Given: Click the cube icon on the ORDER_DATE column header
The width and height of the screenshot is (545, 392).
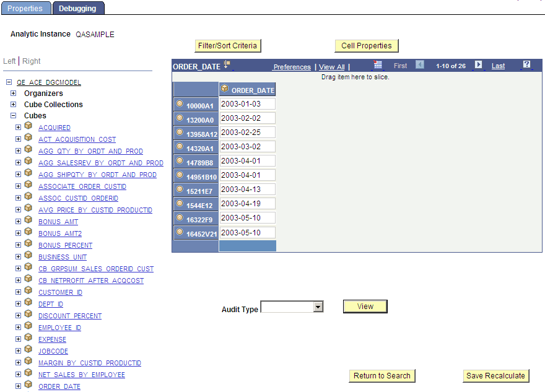Looking at the screenshot, I should click(x=225, y=89).
